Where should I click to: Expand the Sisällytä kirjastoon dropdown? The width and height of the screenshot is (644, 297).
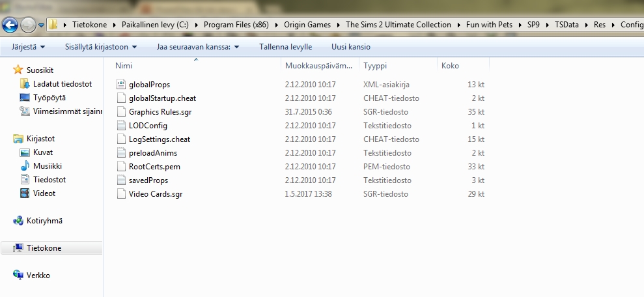[101, 47]
